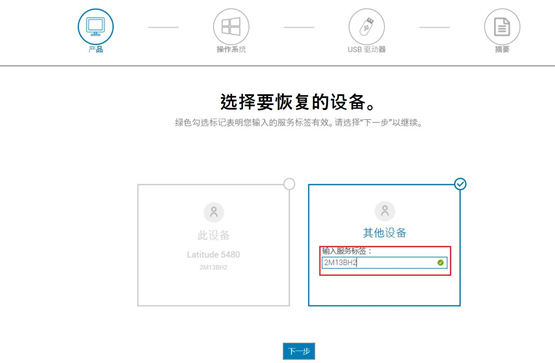Image resolution: width=555 pixels, height=363 pixels.
Task: Click the 2M13BH2 tag under Latitude 5480
Action: (x=213, y=267)
